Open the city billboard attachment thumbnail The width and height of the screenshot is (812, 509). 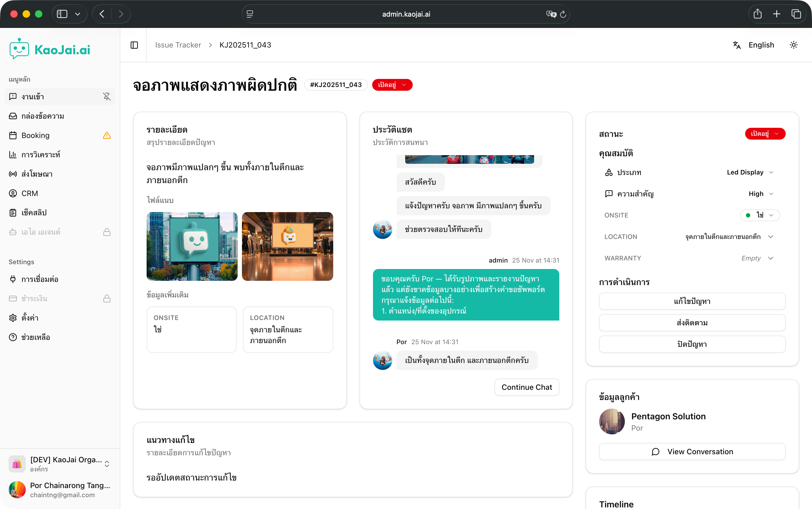[x=192, y=246]
